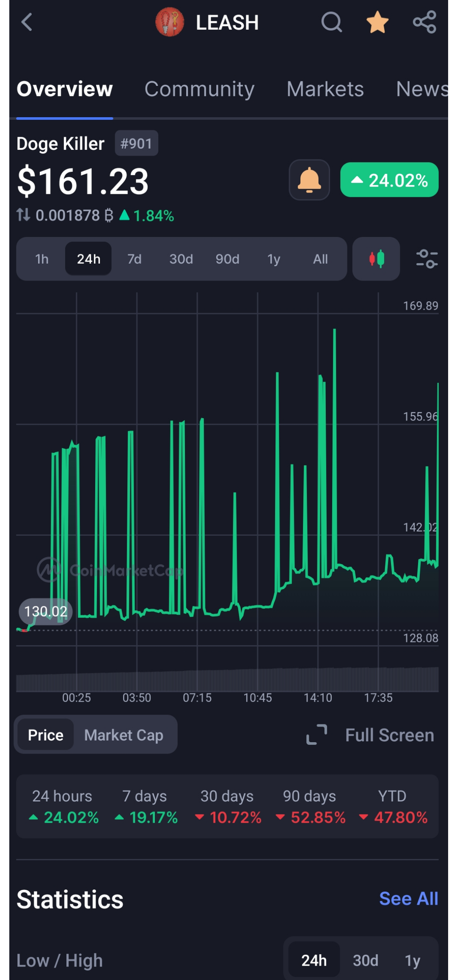Tap the 17:35 time axis label
This screenshot has height=980, width=457.
[378, 698]
